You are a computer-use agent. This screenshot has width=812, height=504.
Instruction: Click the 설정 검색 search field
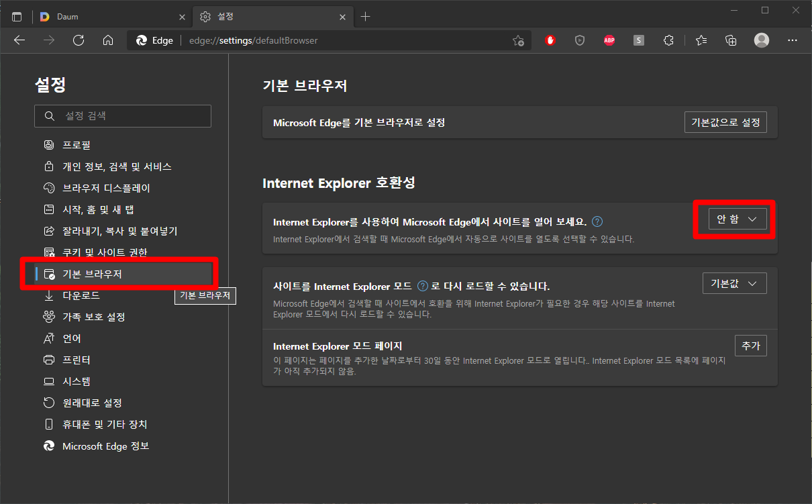[123, 116]
